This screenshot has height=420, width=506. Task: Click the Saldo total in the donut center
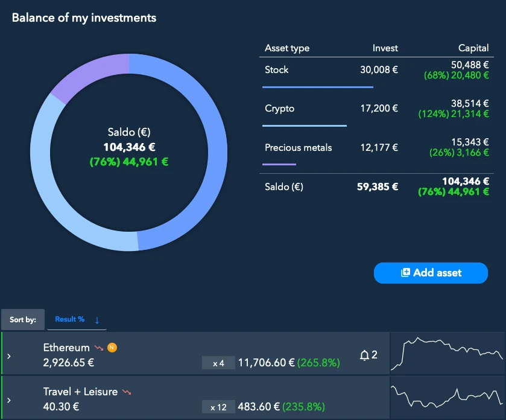pos(128,147)
